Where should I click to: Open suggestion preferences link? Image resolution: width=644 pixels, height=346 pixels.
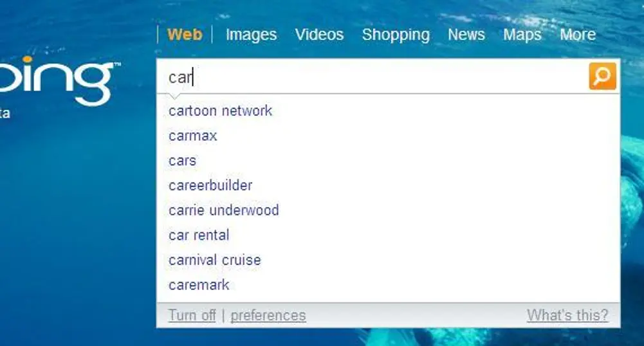coord(268,315)
